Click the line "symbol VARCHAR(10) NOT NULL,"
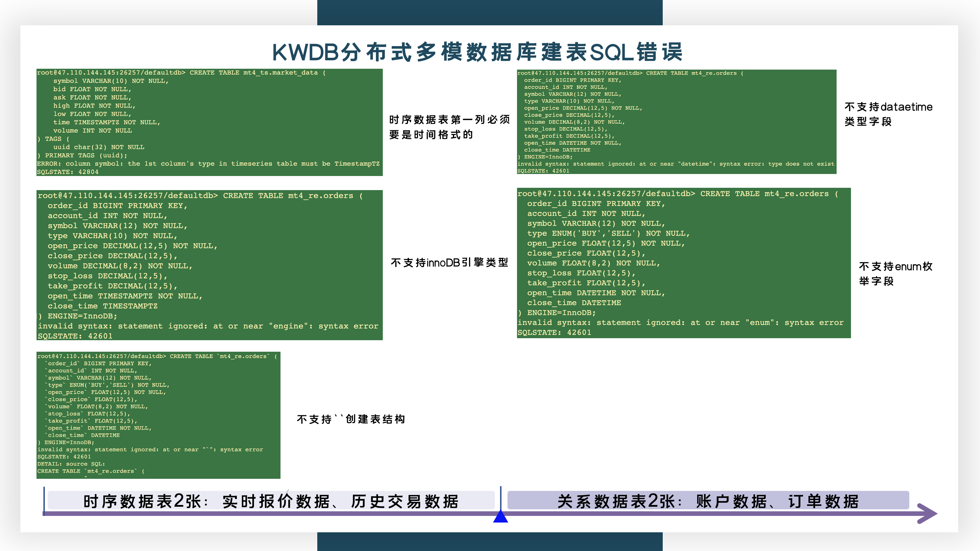Image resolution: width=980 pixels, height=551 pixels. pyautogui.click(x=111, y=81)
